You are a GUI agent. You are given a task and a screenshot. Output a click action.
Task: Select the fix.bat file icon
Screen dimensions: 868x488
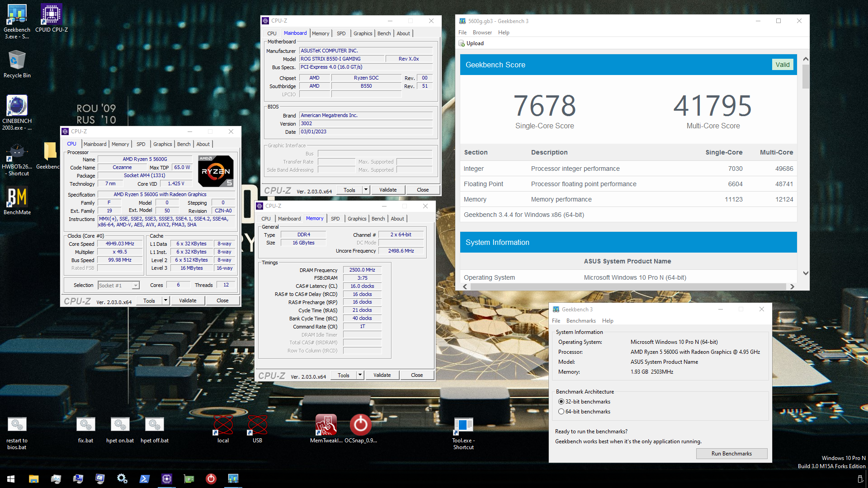(x=85, y=430)
